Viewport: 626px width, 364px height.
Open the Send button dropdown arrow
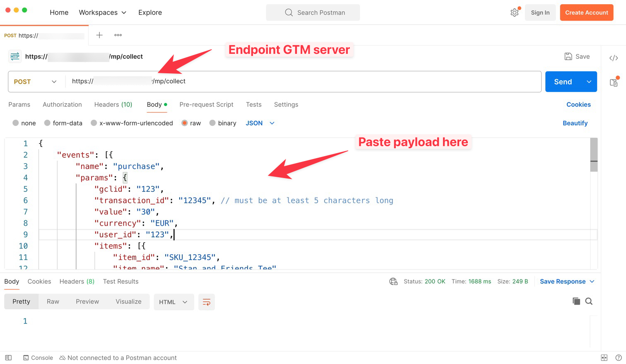coord(589,82)
